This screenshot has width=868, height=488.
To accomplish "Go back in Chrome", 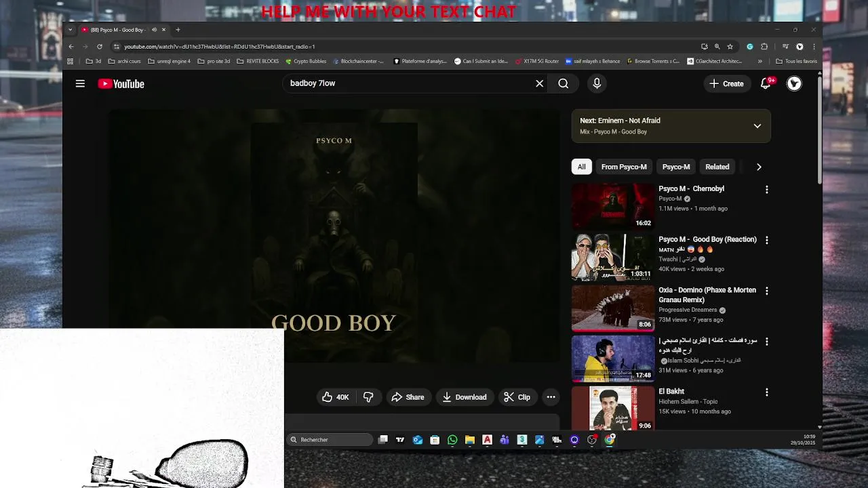I will 71,47.
